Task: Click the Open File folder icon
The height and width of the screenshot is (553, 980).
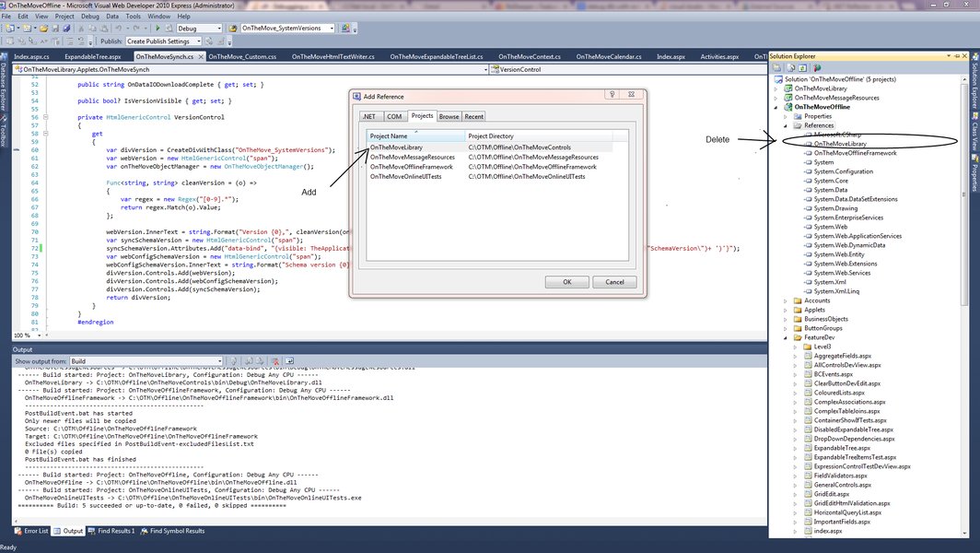Action: 44,29
